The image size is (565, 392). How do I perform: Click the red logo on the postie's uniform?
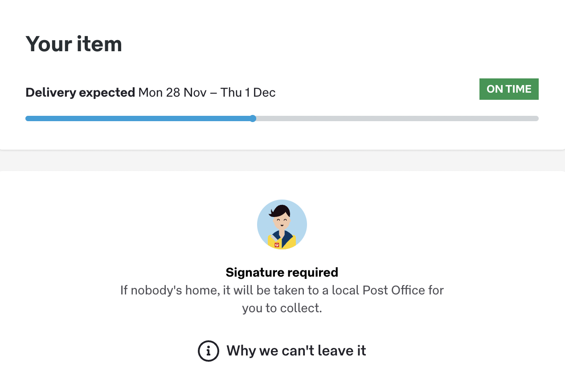pyautogui.click(x=277, y=245)
